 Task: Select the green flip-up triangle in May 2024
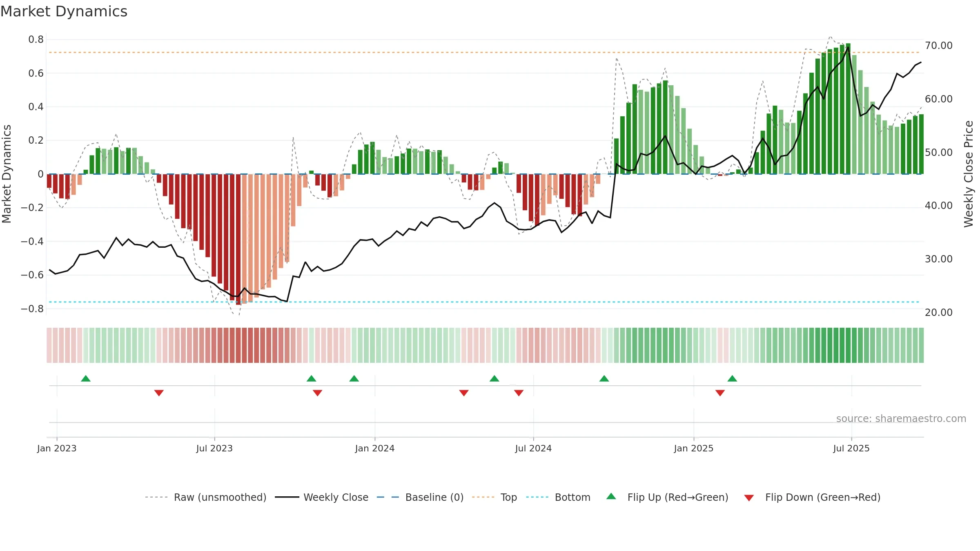[x=494, y=379]
